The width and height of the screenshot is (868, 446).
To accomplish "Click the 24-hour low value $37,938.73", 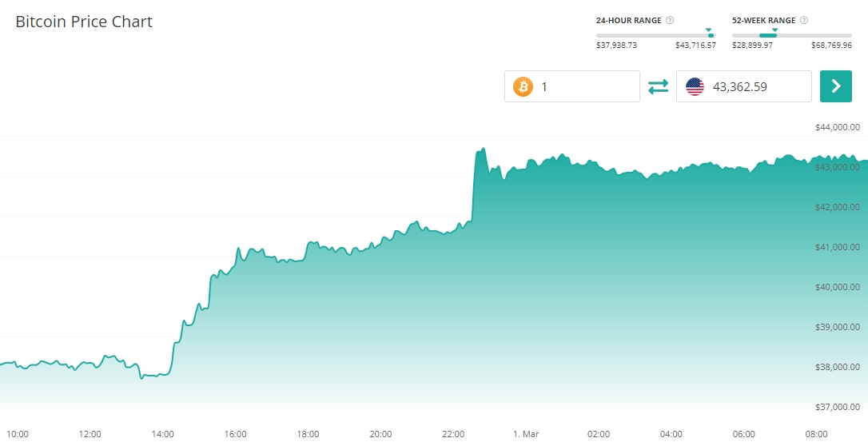I will click(x=616, y=46).
